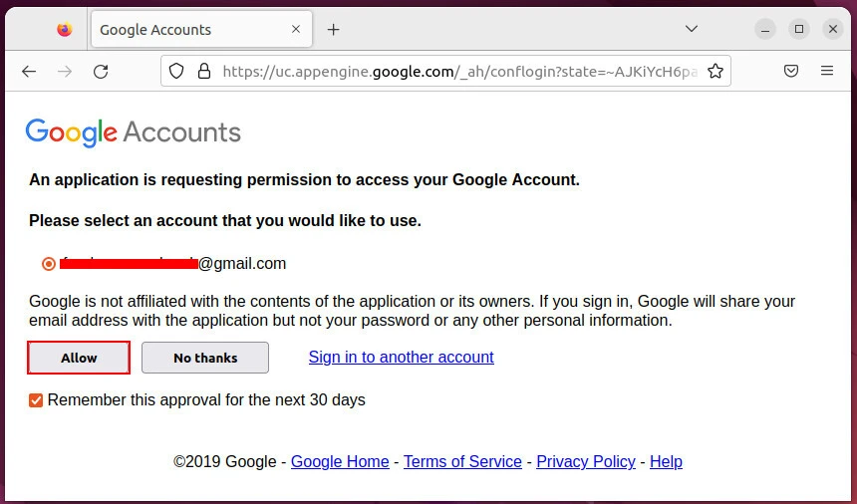Open Sign in to another account link
The height and width of the screenshot is (504, 857).
pos(401,357)
